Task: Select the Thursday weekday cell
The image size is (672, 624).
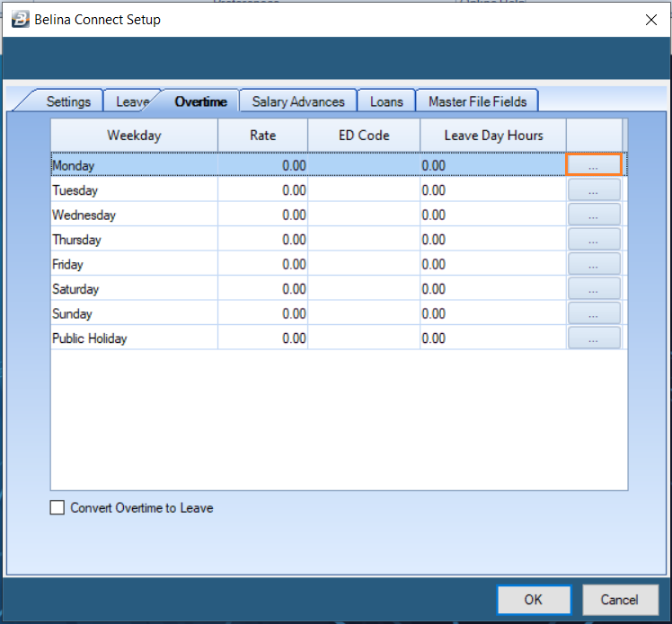Action: pos(134,240)
